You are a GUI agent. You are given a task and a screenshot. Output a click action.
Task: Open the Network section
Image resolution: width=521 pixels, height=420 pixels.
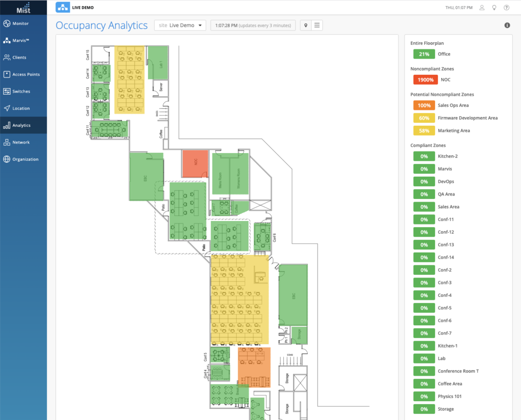22,142
